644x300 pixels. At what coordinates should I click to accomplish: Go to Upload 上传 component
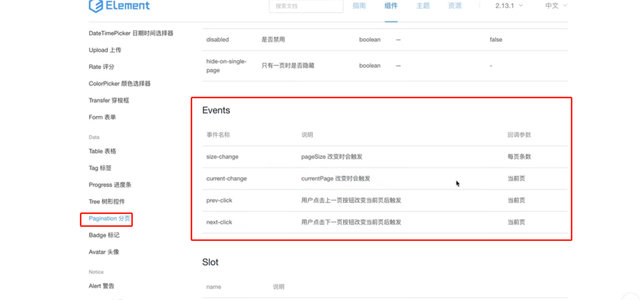(x=105, y=50)
